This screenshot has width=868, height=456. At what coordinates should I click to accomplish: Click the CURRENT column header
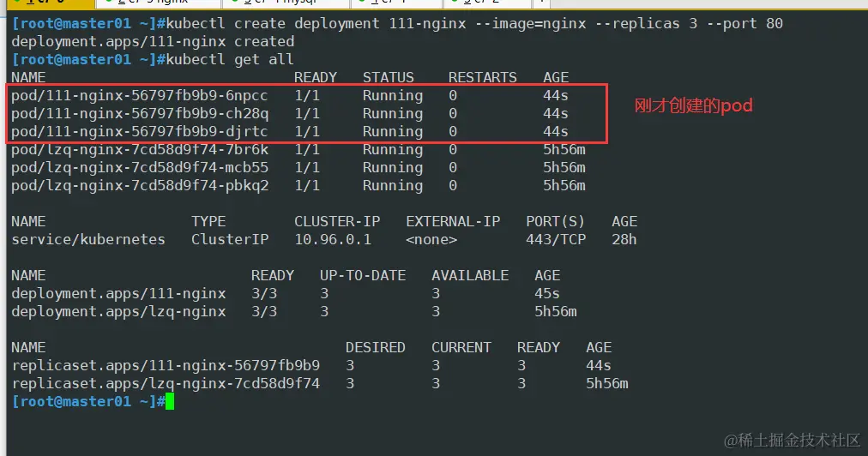tap(461, 347)
